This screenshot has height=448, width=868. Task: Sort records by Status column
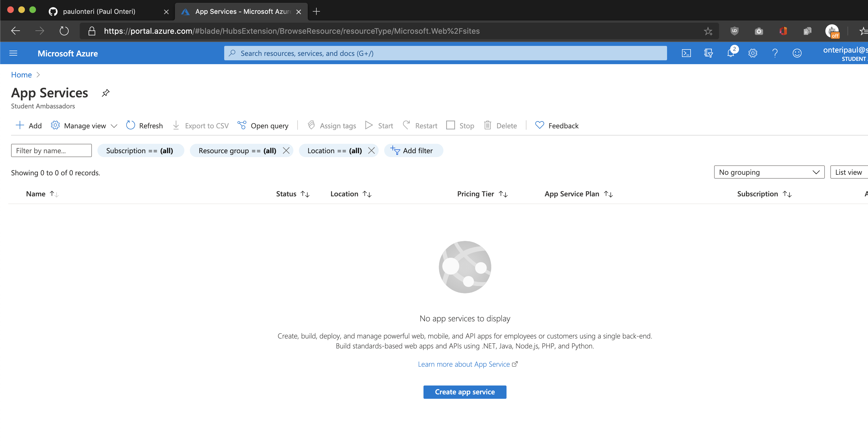point(293,194)
